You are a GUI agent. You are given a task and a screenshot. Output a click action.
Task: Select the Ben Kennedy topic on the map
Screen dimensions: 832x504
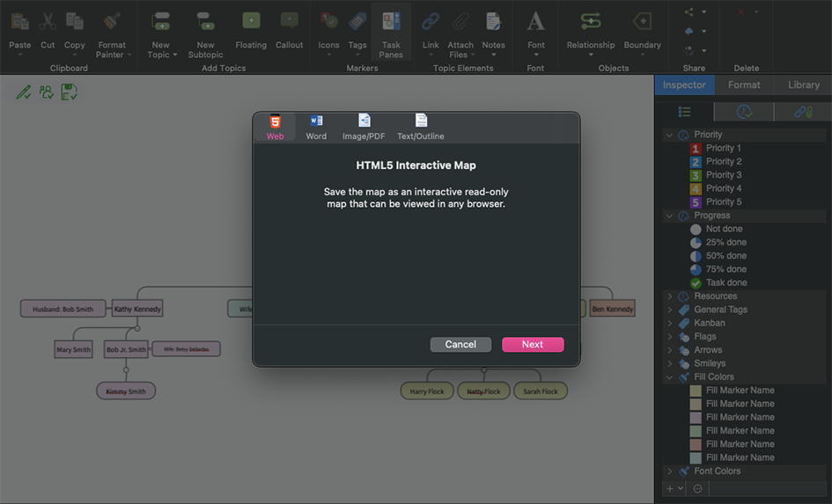(612, 309)
